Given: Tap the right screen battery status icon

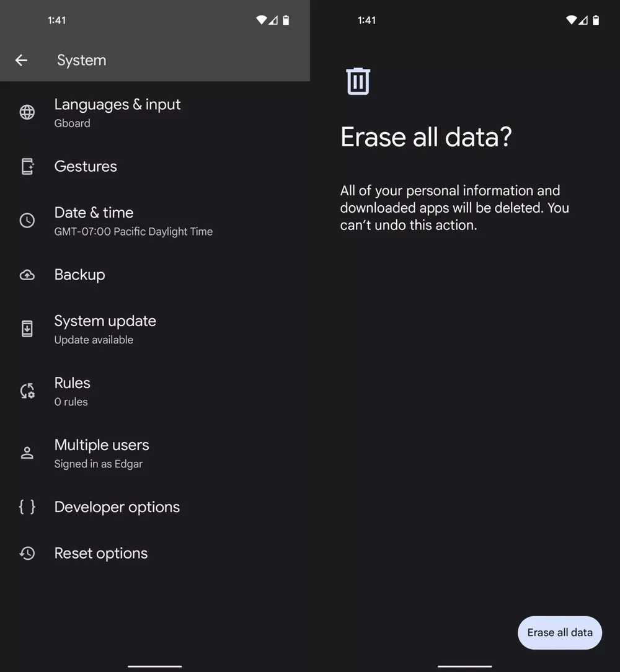Looking at the screenshot, I should (596, 20).
